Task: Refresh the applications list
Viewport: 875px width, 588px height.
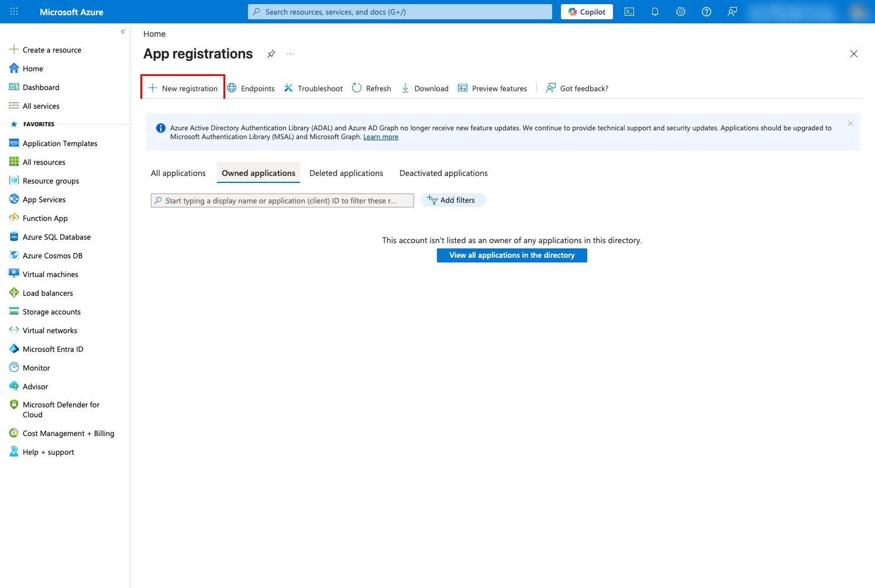Action: click(x=371, y=88)
